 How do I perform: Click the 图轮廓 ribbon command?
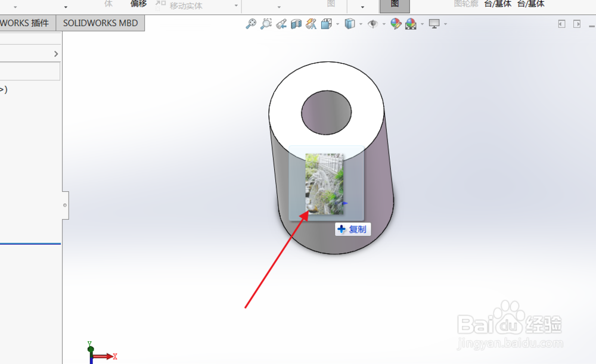[466, 4]
